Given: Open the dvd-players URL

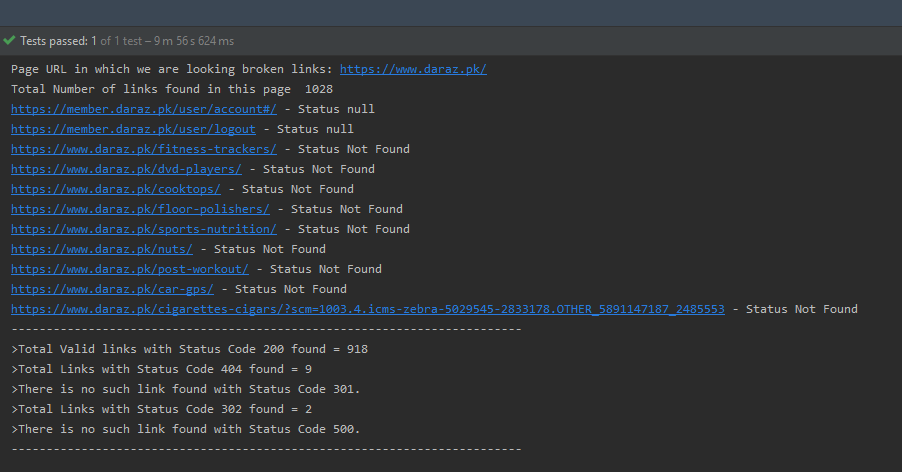Looking at the screenshot, I should tap(126, 169).
